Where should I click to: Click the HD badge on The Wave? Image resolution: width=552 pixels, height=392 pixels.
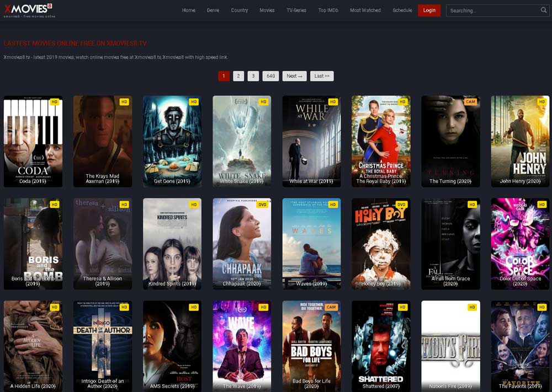(264, 307)
